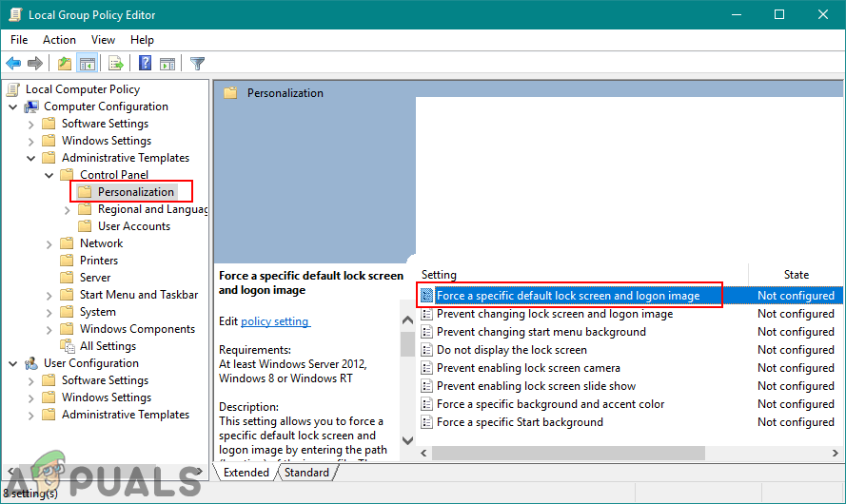Screen dimensions: 846x504
Task: Select Prevent changing lock screen and logon image
Action: [555, 314]
